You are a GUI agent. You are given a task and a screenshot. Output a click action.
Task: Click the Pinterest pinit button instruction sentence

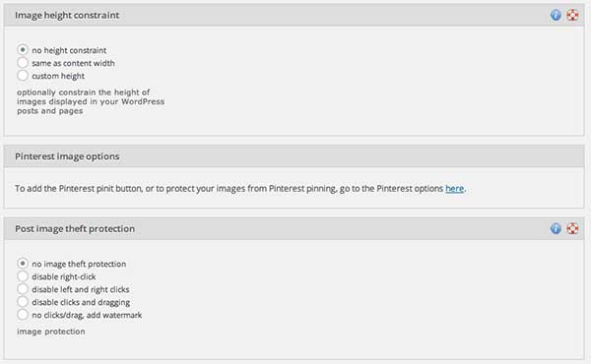(240, 188)
